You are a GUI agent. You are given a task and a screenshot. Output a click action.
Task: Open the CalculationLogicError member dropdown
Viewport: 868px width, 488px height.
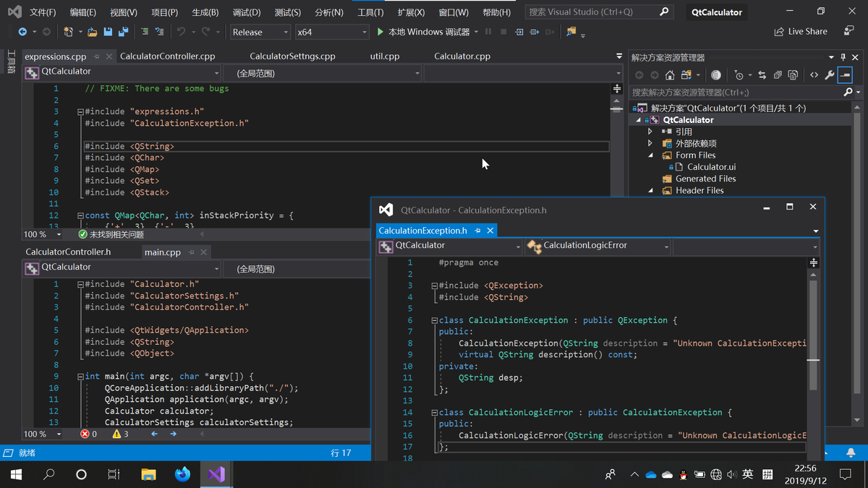598,247
